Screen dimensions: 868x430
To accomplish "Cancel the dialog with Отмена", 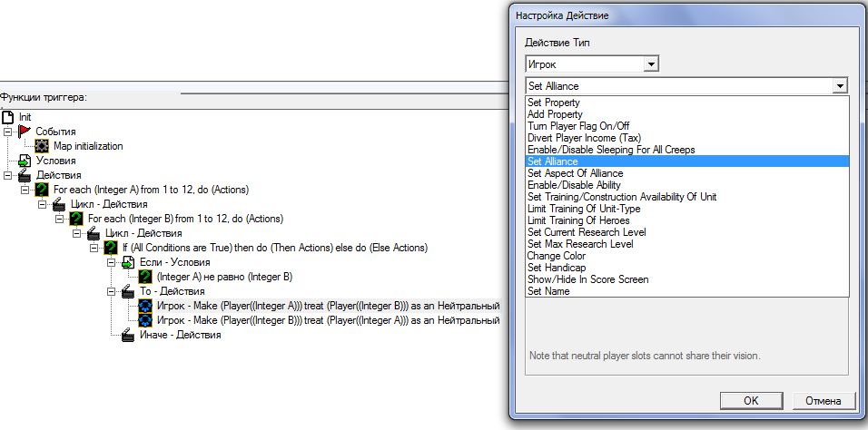I will click(824, 401).
